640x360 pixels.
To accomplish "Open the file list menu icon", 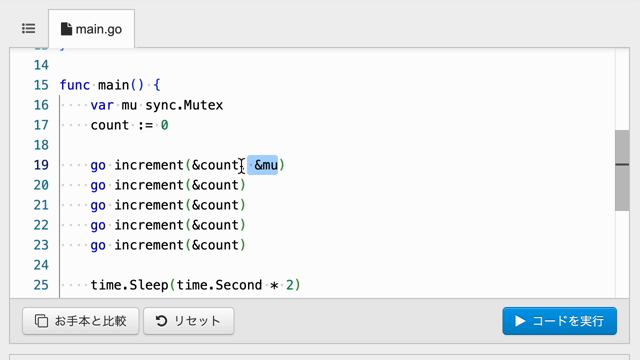I will point(29,29).
